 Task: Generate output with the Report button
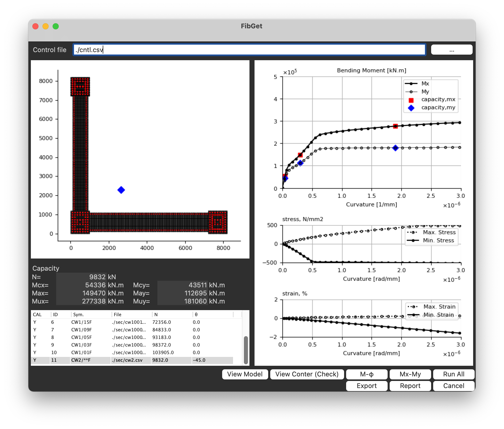[410, 386]
